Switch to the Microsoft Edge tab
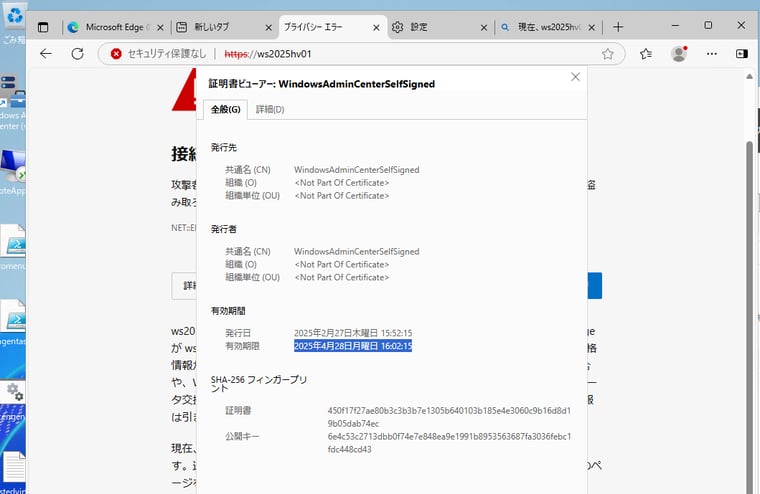The image size is (760, 494). pyautogui.click(x=116, y=27)
